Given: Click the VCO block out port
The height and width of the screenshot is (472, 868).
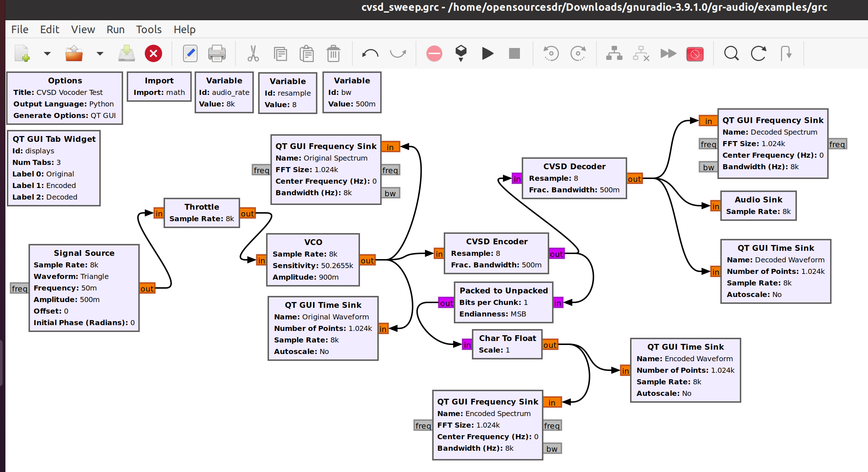Looking at the screenshot, I should click(367, 260).
